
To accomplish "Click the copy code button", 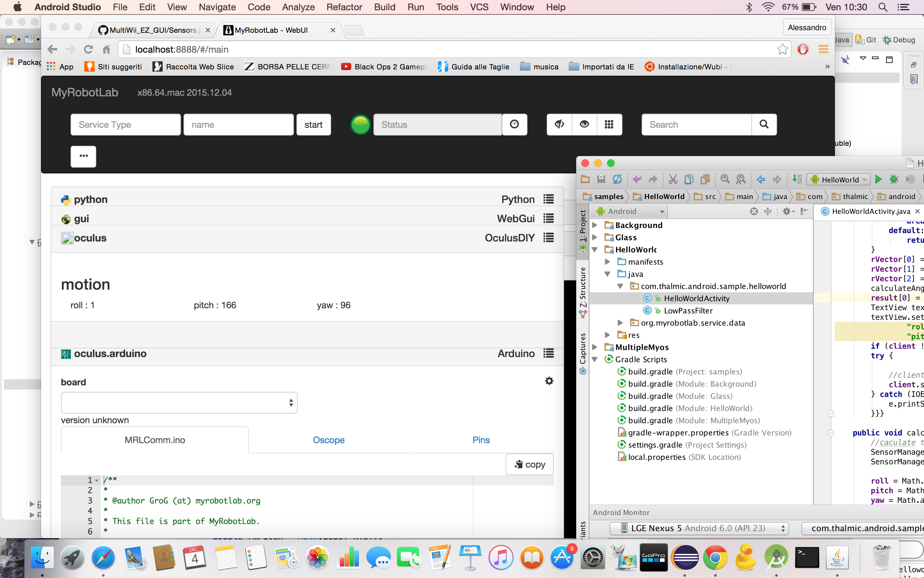I will pyautogui.click(x=529, y=464).
